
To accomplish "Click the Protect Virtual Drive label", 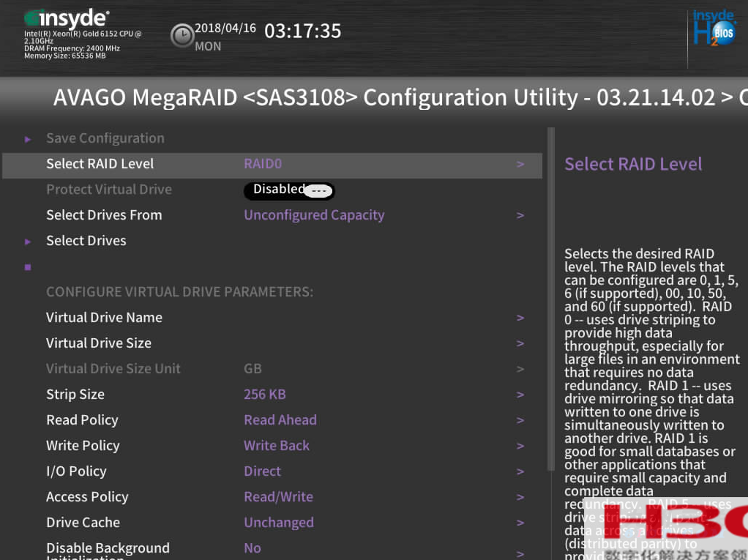I will point(109,190).
